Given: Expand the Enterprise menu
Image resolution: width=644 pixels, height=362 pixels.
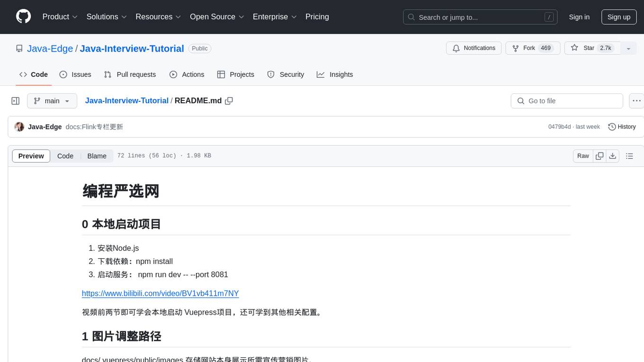Looking at the screenshot, I should (x=275, y=17).
